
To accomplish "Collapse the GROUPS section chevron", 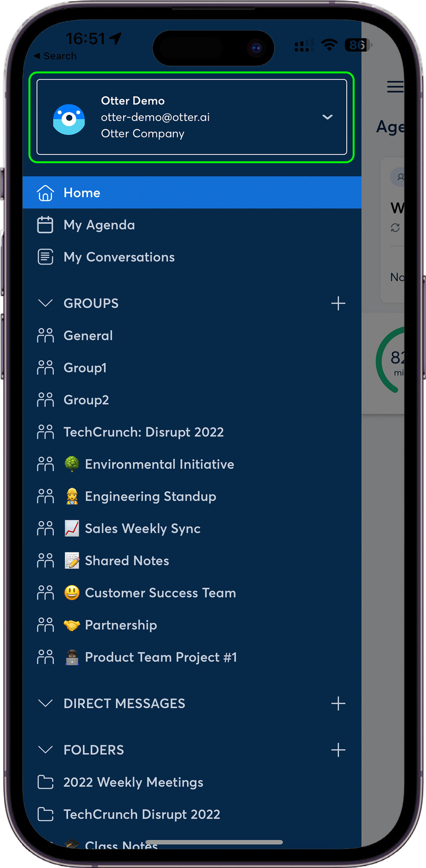I will coord(46,303).
